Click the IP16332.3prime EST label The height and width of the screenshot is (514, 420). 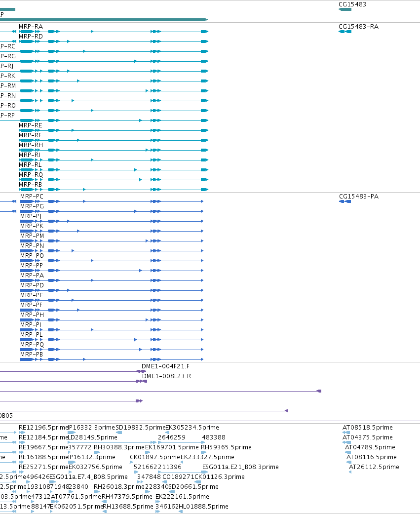click(92, 428)
